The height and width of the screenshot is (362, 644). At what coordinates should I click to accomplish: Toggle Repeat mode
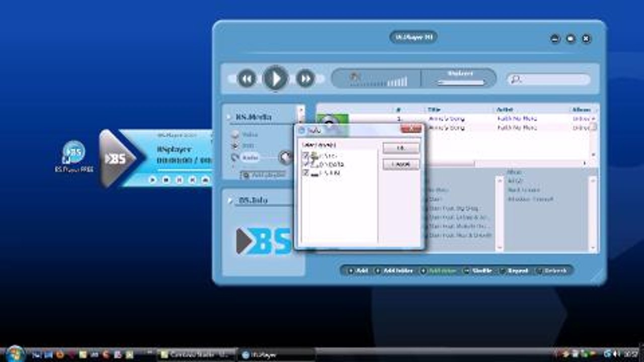click(514, 270)
